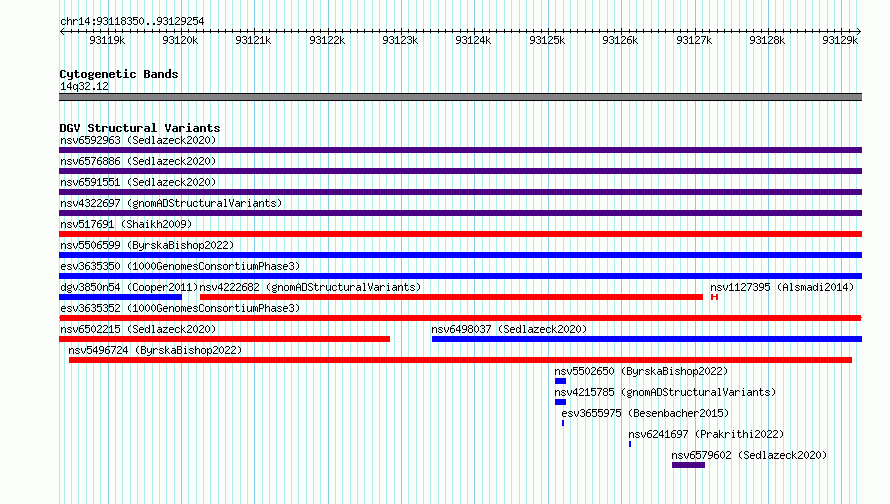Click the dgv3850n54 (Cooper2011) label

coord(129,287)
